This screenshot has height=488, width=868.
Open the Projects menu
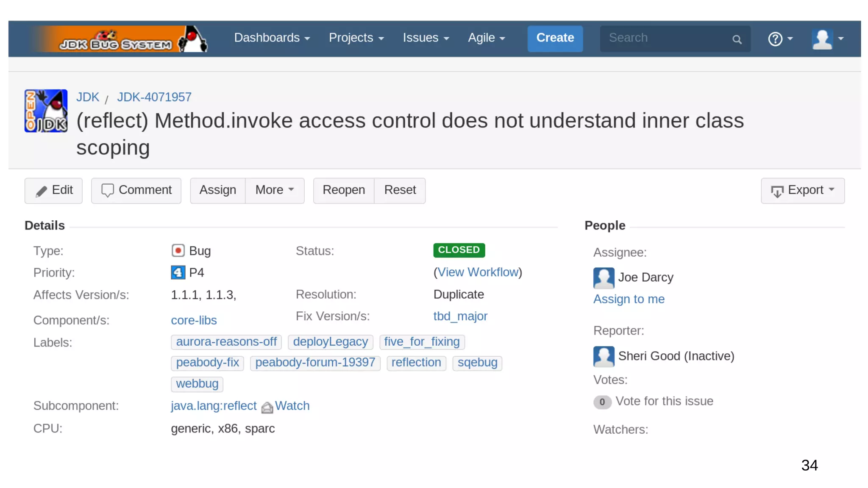(356, 38)
